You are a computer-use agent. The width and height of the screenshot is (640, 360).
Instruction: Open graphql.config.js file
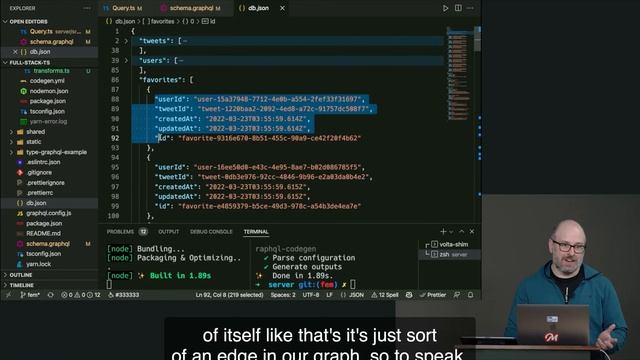tap(50, 213)
